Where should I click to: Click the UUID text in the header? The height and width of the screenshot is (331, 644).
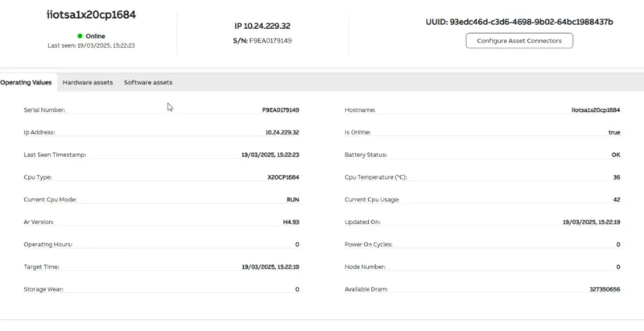pos(519,21)
